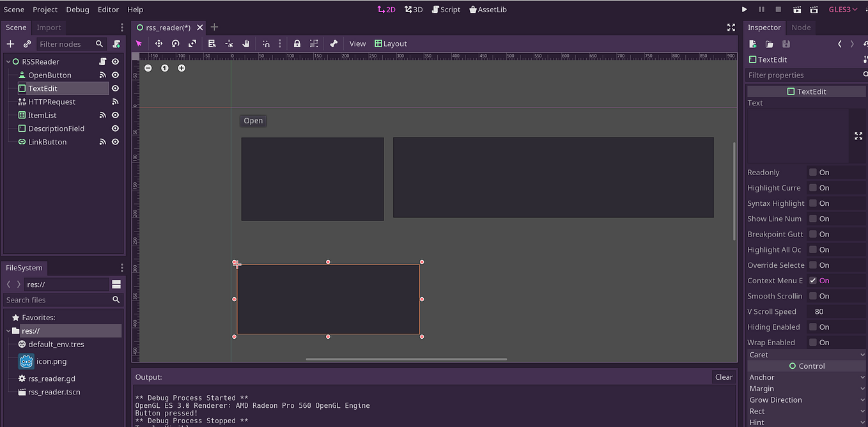
Task: Select the Scale tool
Action: pyautogui.click(x=192, y=43)
